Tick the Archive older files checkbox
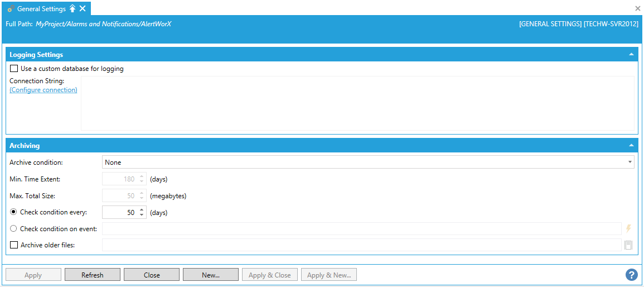 coord(14,245)
